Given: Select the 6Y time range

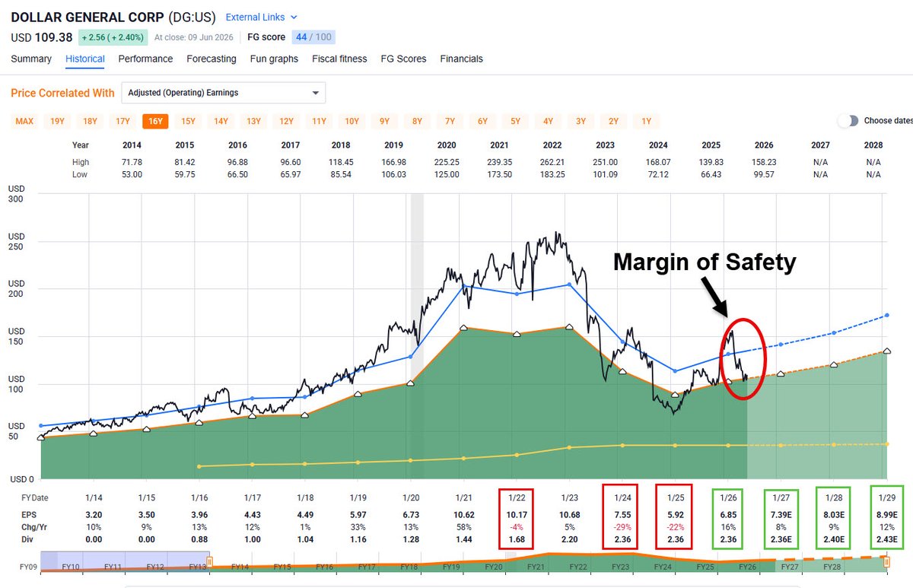Looking at the screenshot, I should pyautogui.click(x=482, y=121).
